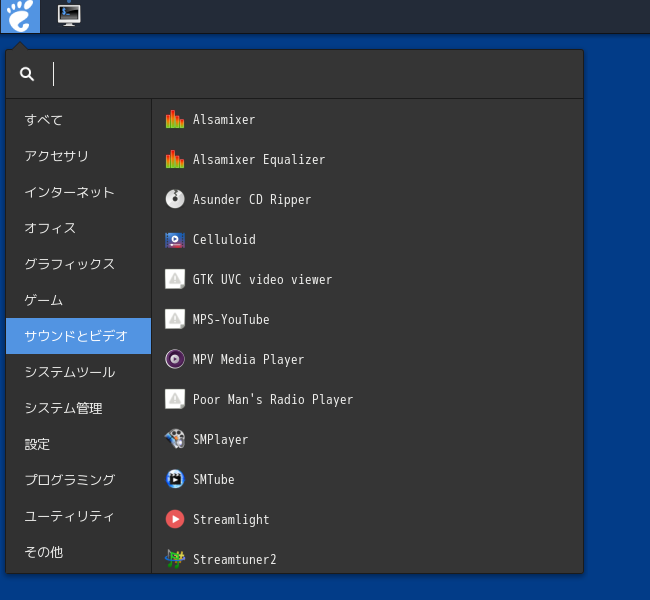Select the ユーティリティ category
Screen dimensions: 650x600
pyautogui.click(x=79, y=516)
